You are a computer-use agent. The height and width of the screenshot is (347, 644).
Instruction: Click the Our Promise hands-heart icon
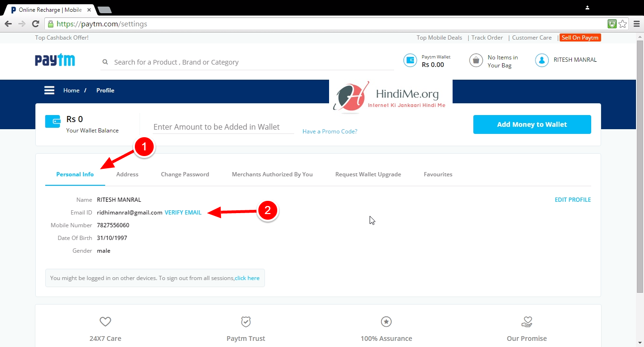527,322
